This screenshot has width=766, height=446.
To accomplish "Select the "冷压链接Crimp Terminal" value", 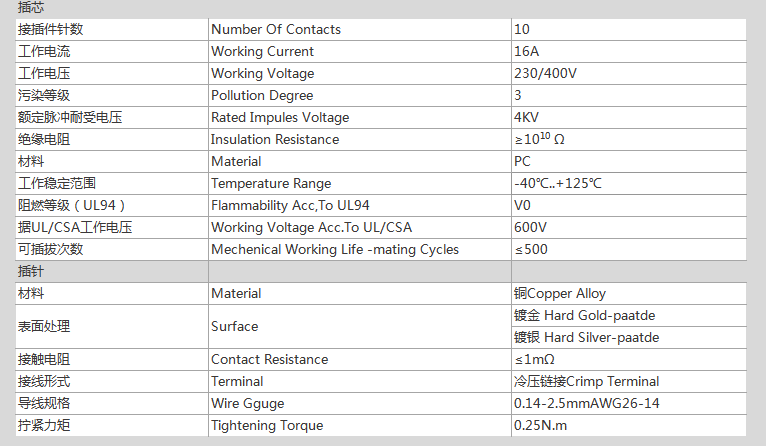I will click(x=586, y=381).
